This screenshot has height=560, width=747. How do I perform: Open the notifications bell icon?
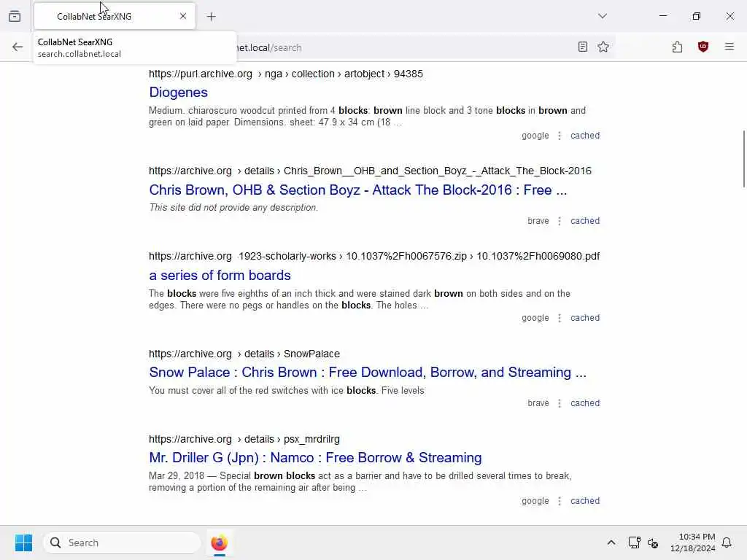click(727, 542)
